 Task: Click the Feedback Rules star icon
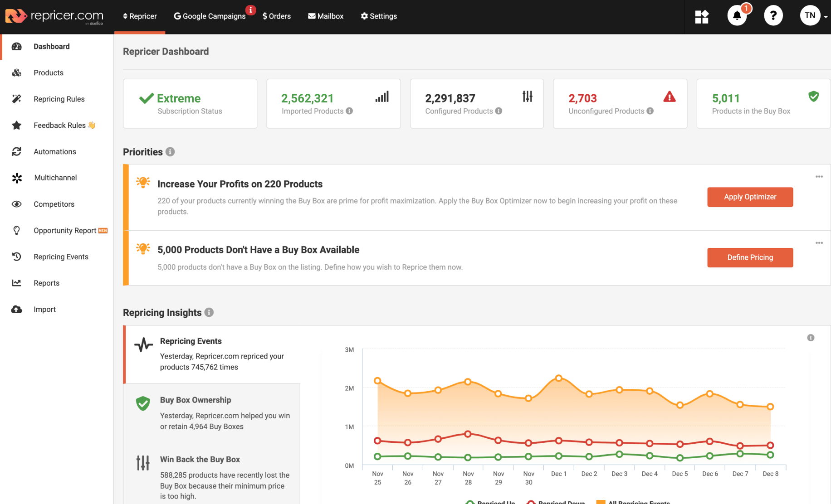click(17, 126)
